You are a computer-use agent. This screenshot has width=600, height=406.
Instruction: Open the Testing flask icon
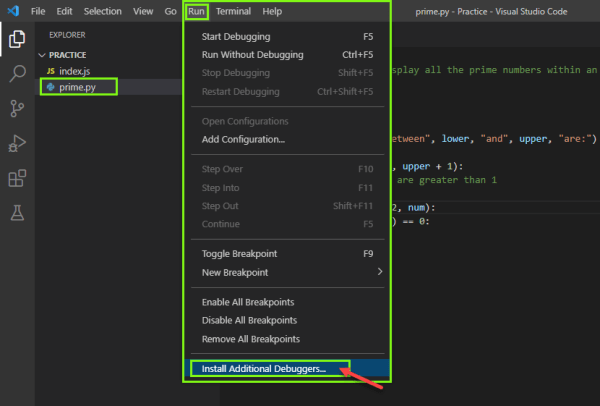point(17,213)
